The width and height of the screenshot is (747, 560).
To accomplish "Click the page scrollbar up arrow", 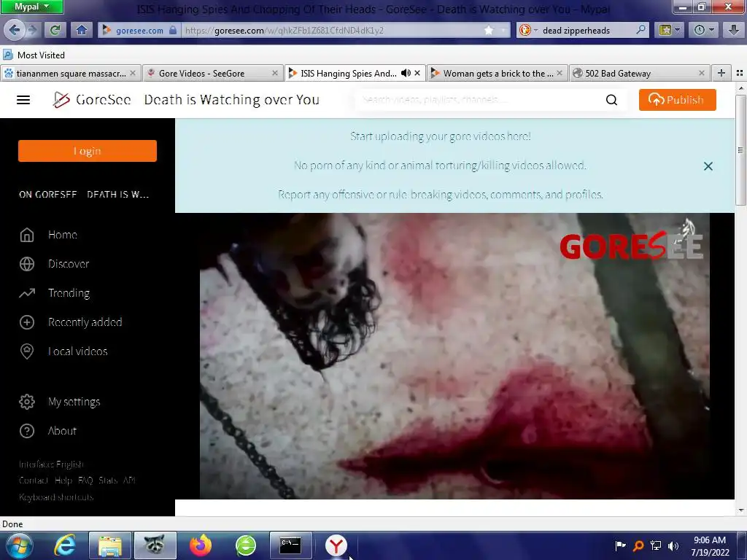I will tap(741, 88).
